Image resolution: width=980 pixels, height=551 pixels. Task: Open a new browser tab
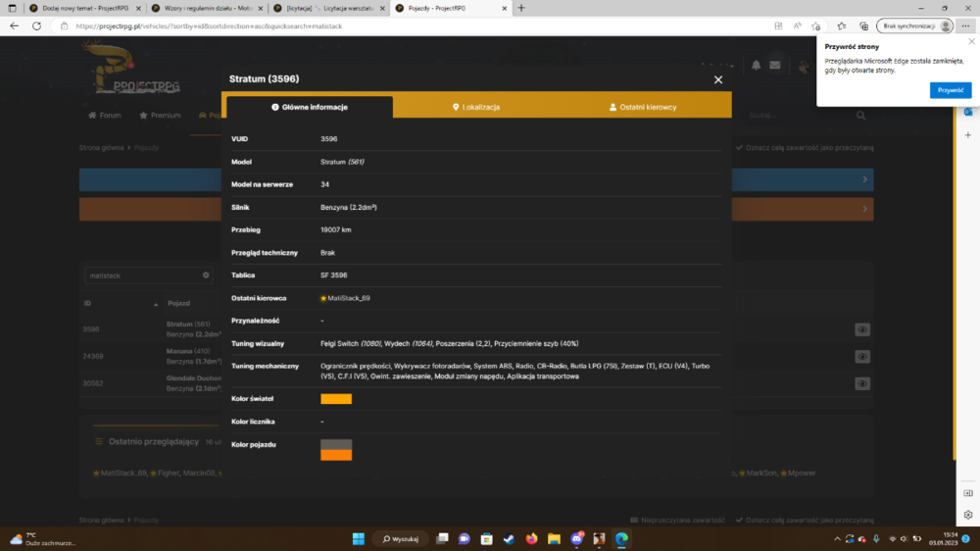pyautogui.click(x=521, y=8)
